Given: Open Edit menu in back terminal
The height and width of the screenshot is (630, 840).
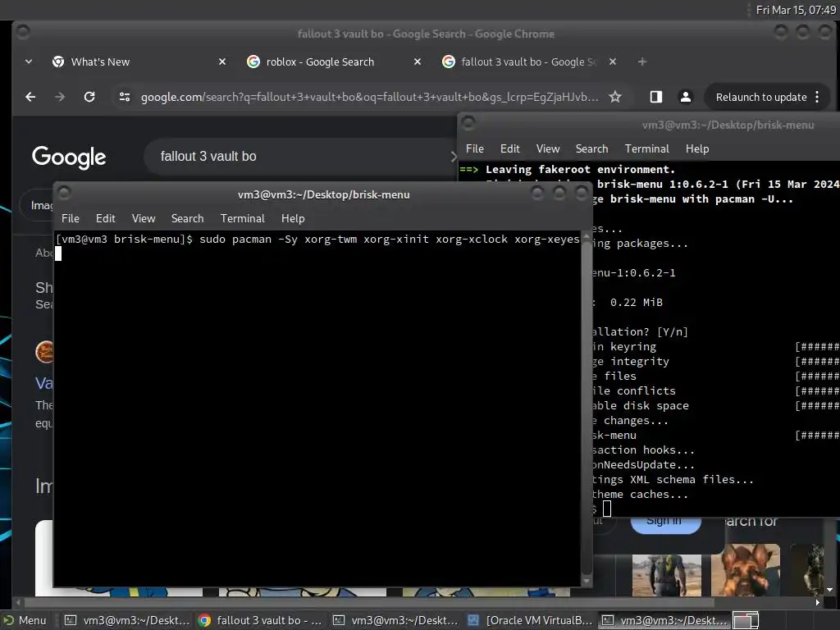Looking at the screenshot, I should point(510,149).
